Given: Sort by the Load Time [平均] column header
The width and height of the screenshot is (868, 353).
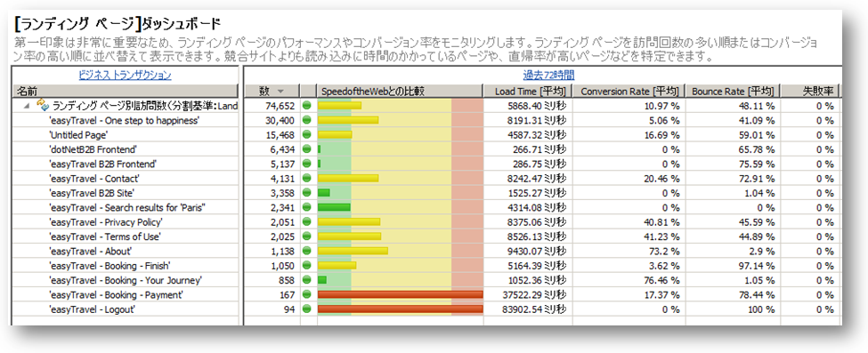Looking at the screenshot, I should tap(528, 91).
